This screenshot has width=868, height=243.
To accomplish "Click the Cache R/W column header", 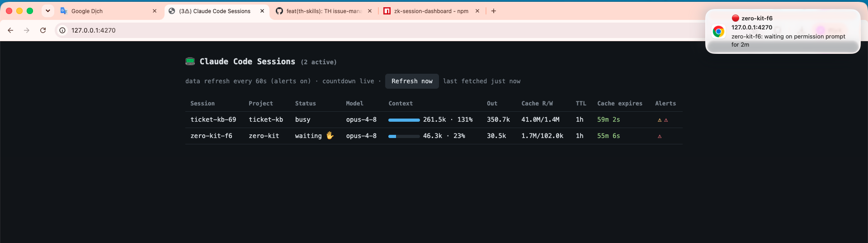I will coord(537,104).
